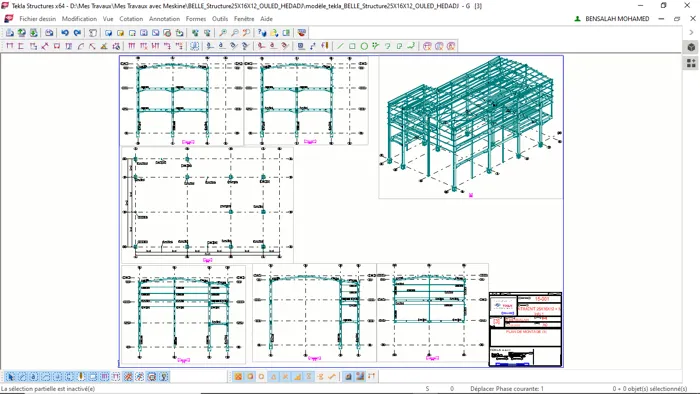700x394 pixels.
Task: Toggle the select-all arrow selection switch
Action: coord(10,377)
